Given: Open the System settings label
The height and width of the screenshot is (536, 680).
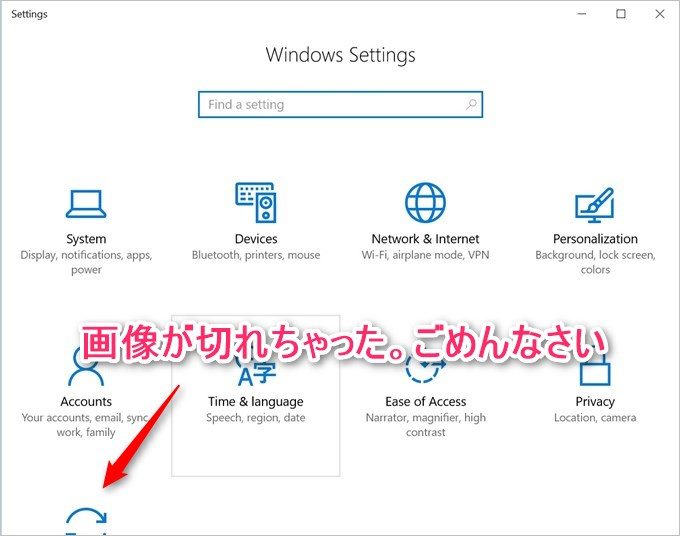Looking at the screenshot, I should point(86,239).
